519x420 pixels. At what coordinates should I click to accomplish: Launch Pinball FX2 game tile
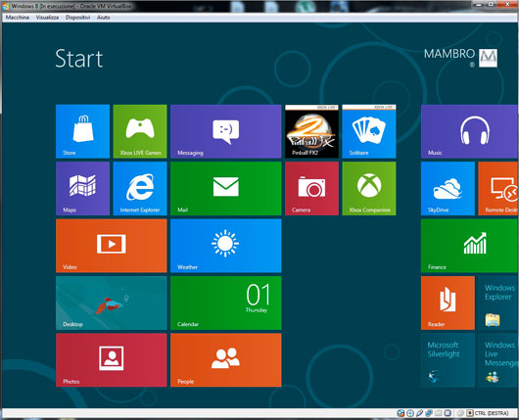(311, 131)
